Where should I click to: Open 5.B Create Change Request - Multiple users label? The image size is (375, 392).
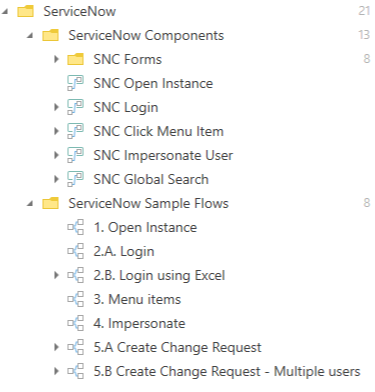pos(227,372)
